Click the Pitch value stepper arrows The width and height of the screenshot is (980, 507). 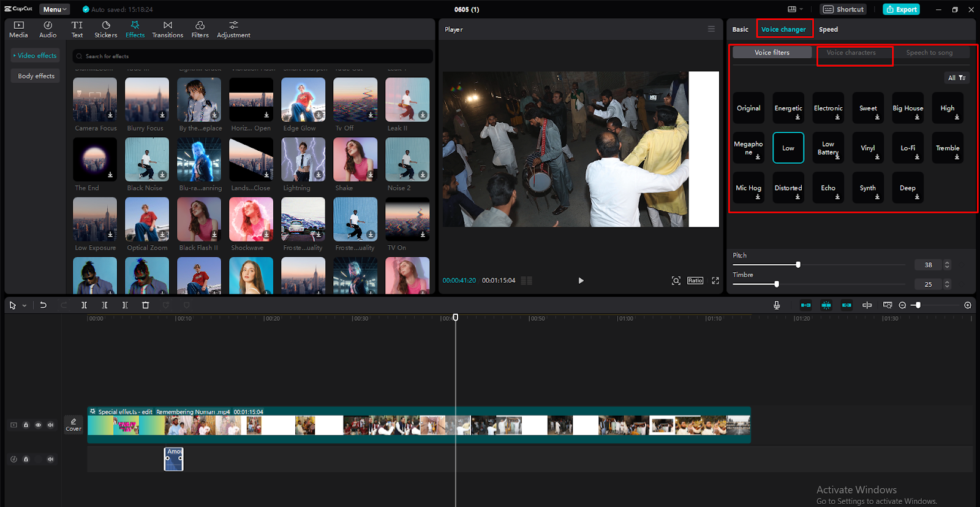tap(947, 265)
